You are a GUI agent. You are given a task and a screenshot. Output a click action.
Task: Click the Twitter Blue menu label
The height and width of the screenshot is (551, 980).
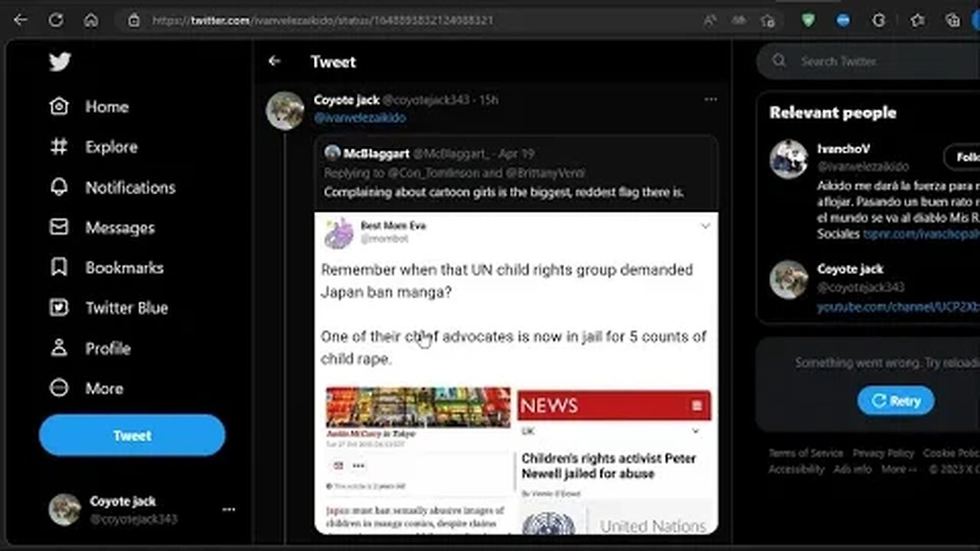point(126,308)
